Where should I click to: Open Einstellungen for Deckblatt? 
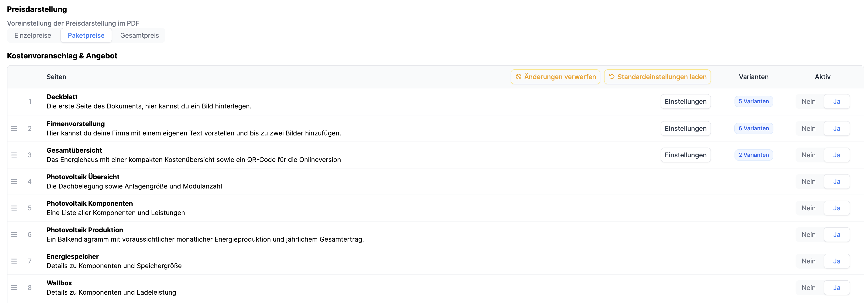(685, 102)
